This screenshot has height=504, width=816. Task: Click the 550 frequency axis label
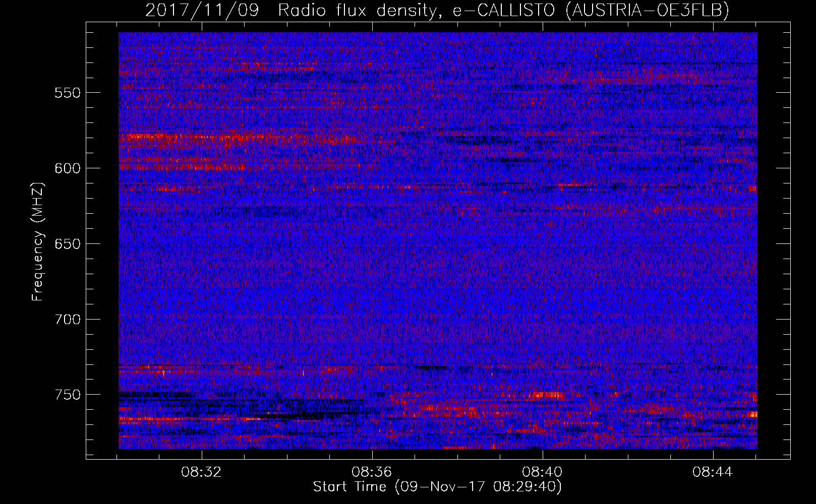68,93
